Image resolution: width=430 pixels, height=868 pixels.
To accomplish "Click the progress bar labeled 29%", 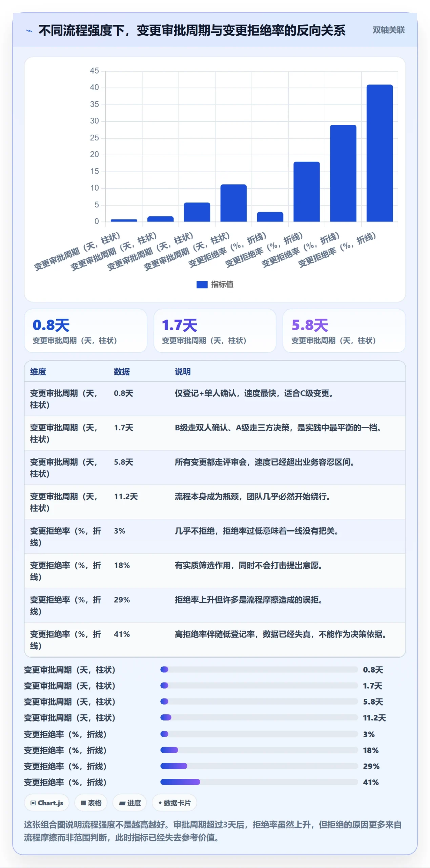I will point(259,766).
